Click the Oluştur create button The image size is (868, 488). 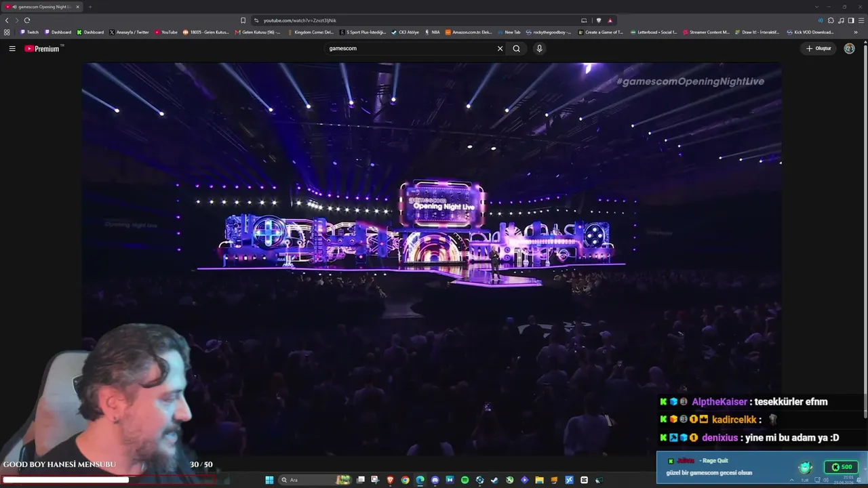[818, 49]
